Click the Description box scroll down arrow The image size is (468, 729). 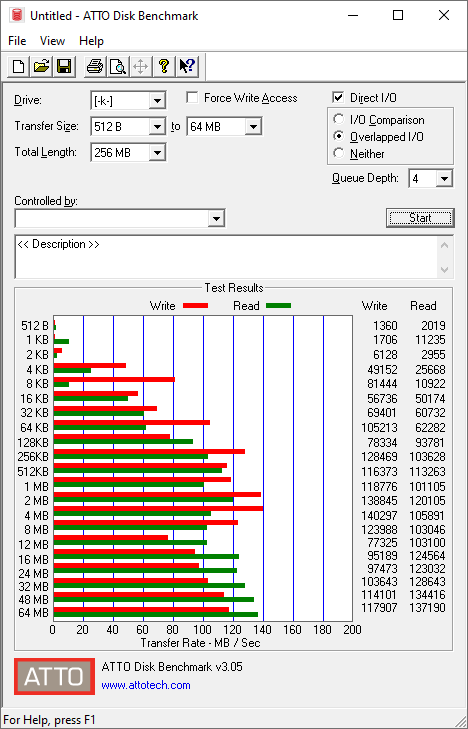click(x=445, y=269)
